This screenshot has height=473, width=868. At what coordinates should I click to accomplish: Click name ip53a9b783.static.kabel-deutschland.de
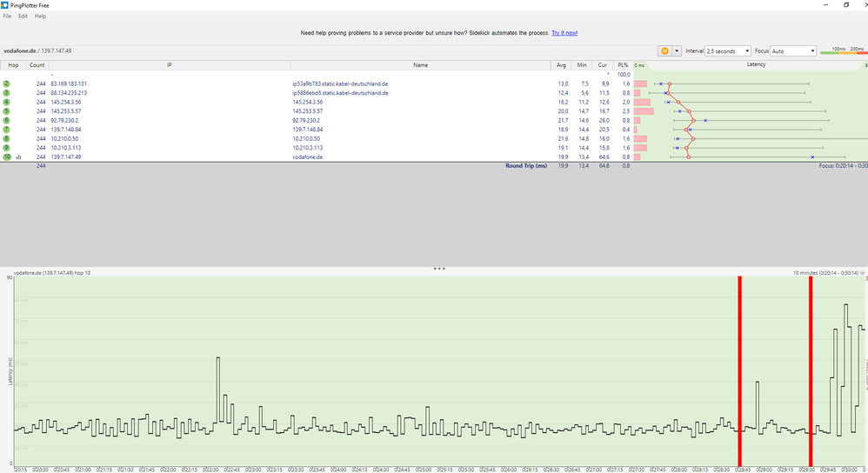[340, 84]
